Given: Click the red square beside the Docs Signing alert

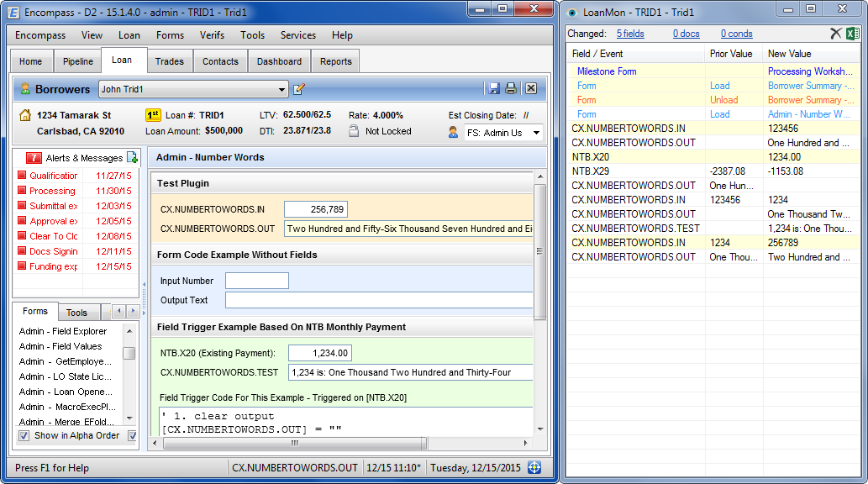Looking at the screenshot, I should click(22, 251).
